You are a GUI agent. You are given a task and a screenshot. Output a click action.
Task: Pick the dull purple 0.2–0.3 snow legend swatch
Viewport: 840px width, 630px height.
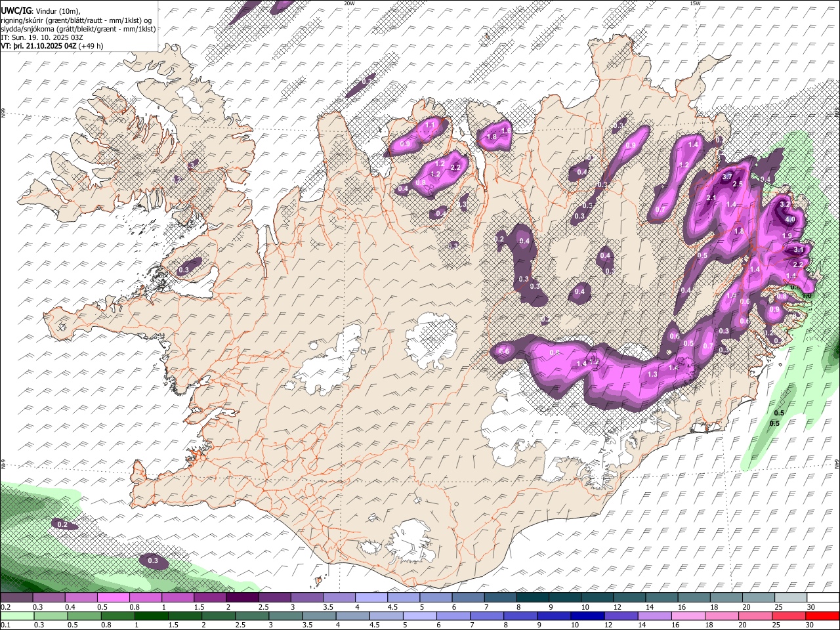click(x=16, y=598)
